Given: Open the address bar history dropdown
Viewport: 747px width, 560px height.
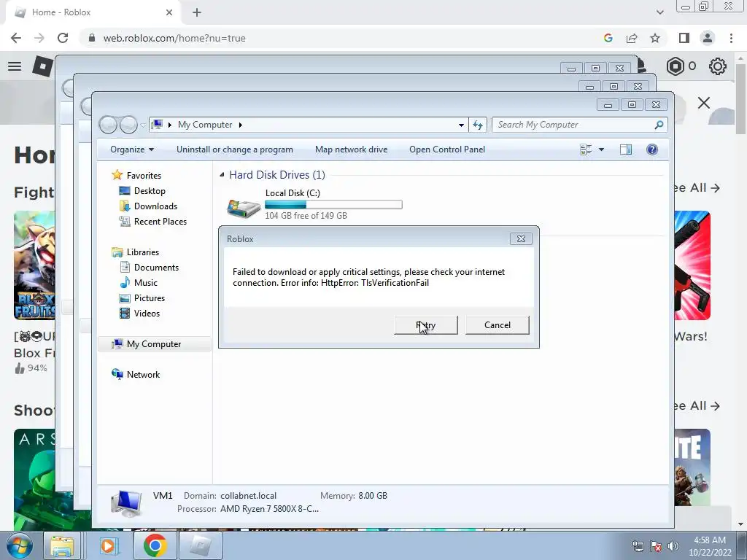Looking at the screenshot, I should pos(461,125).
